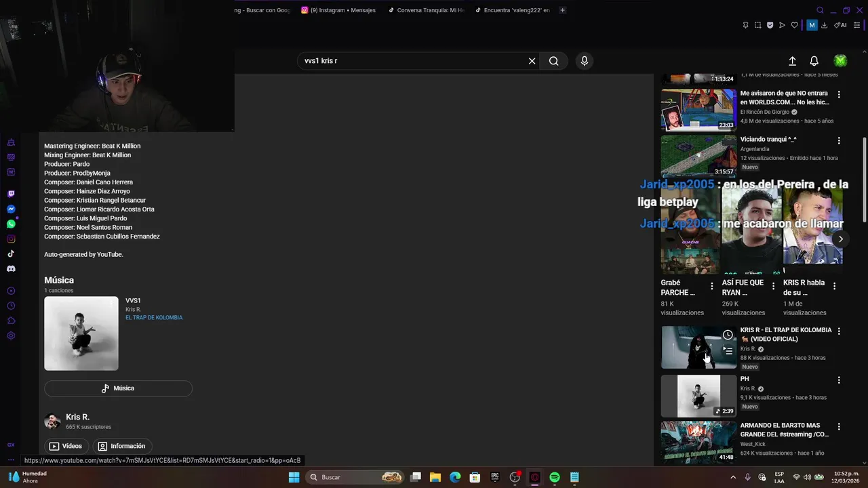Open TikTok in the Opera GX sidebar
The width and height of the screenshot is (868, 488).
coord(11,253)
